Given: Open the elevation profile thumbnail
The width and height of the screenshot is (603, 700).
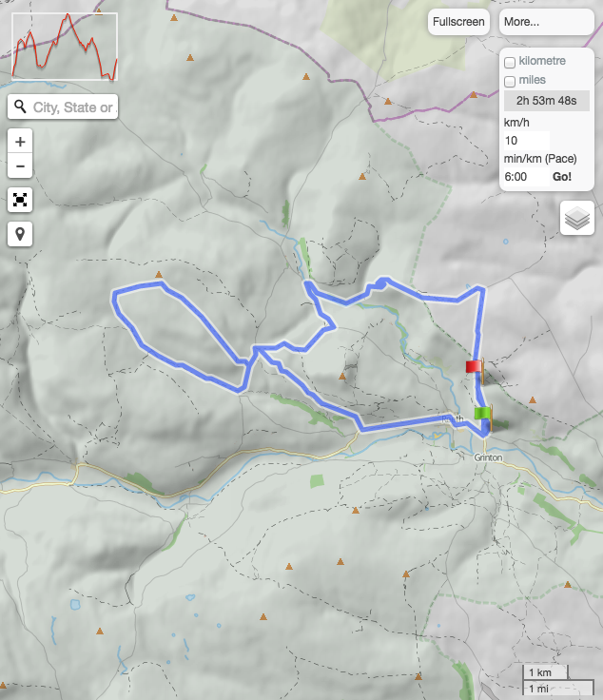Looking at the screenshot, I should click(65, 47).
